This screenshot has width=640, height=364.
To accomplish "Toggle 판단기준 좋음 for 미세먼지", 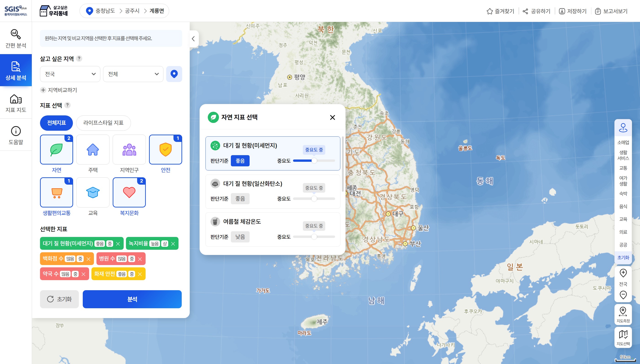I will point(240,160).
